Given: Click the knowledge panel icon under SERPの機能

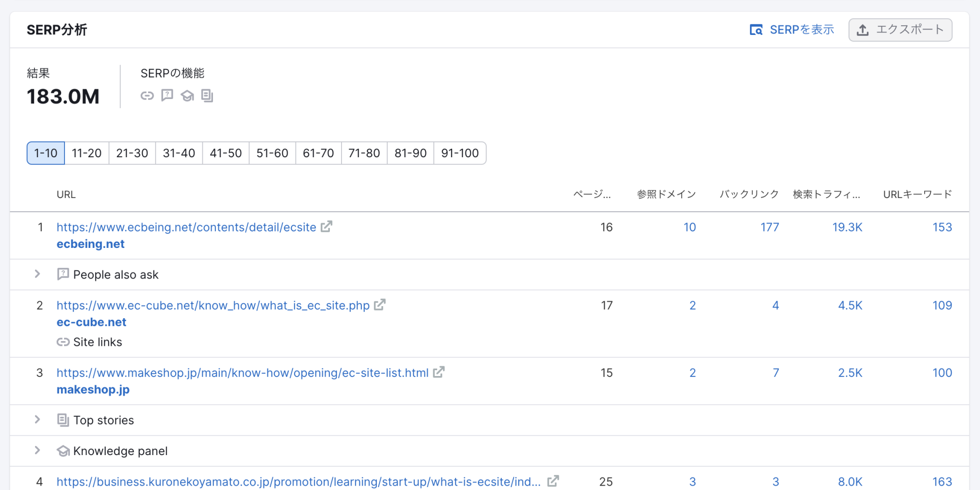Looking at the screenshot, I should 187,96.
